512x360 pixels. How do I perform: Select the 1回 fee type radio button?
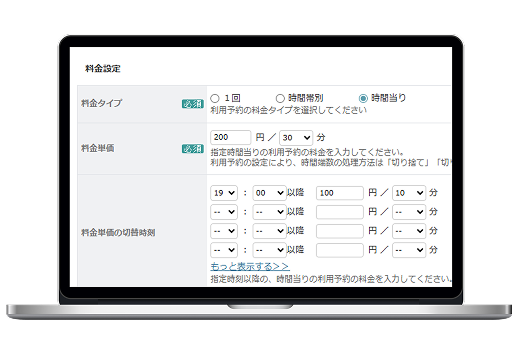coord(215,98)
